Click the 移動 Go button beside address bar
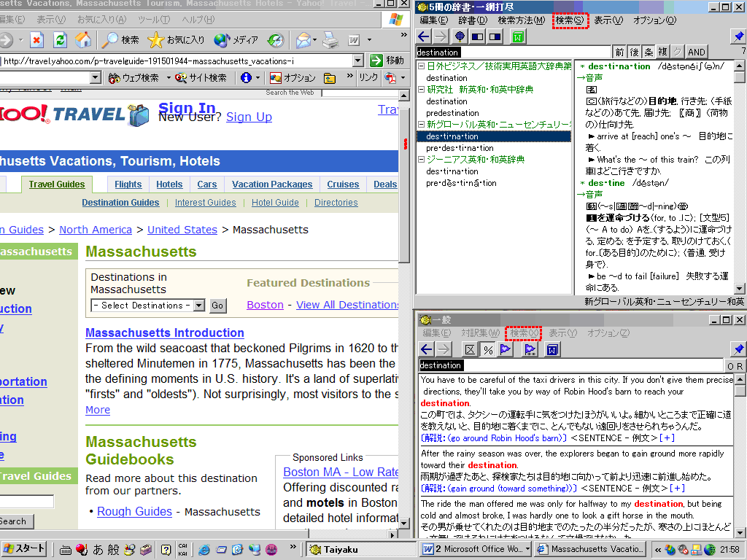This screenshot has width=747, height=560. 387,61
